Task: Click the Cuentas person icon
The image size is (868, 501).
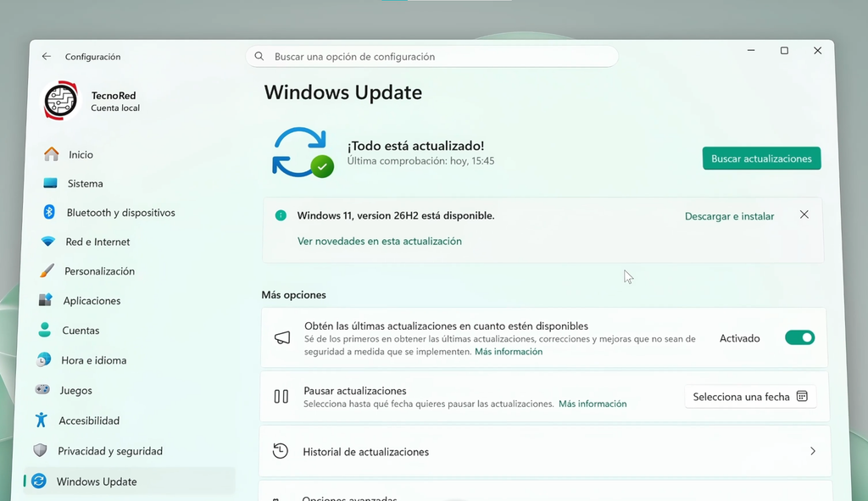Action: coord(45,330)
